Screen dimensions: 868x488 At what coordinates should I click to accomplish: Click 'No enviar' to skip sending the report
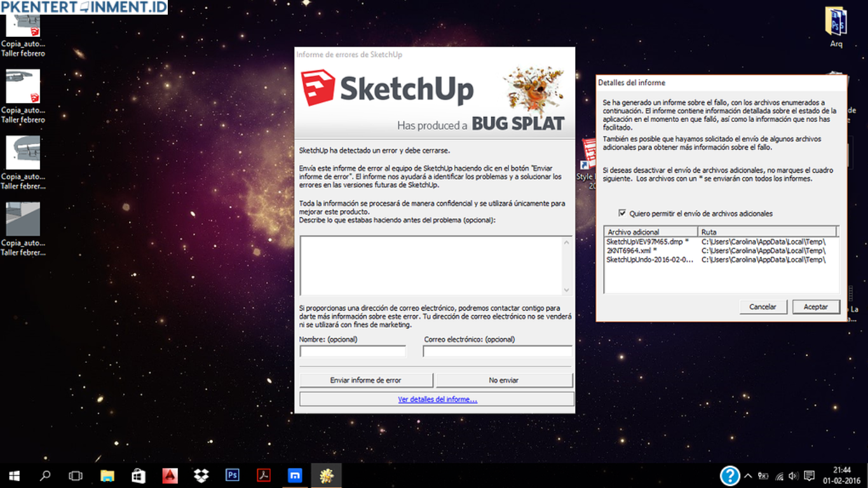504,379
